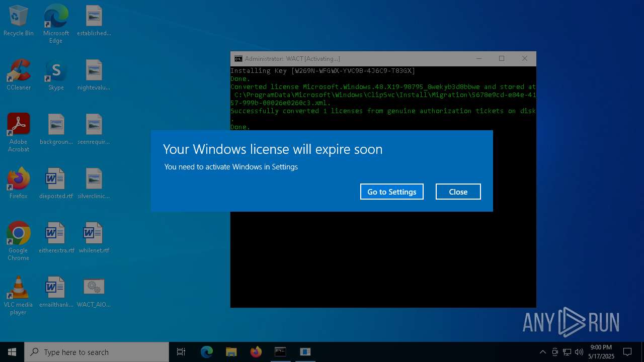Open the Recycle Bin desktop icon

(19, 21)
